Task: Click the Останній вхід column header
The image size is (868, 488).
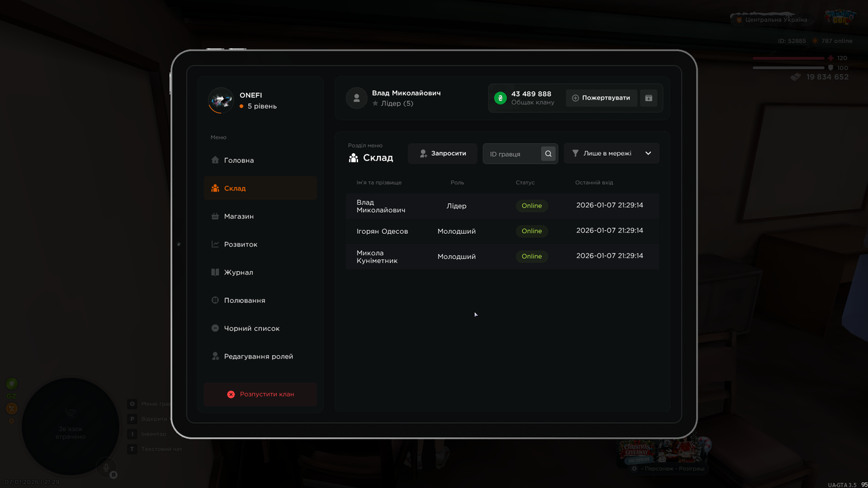Action: coord(594,183)
